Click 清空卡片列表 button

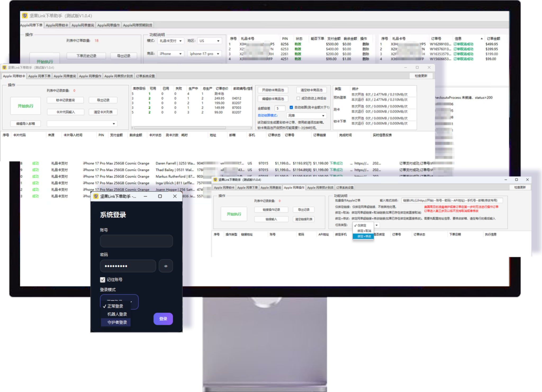coord(103,112)
